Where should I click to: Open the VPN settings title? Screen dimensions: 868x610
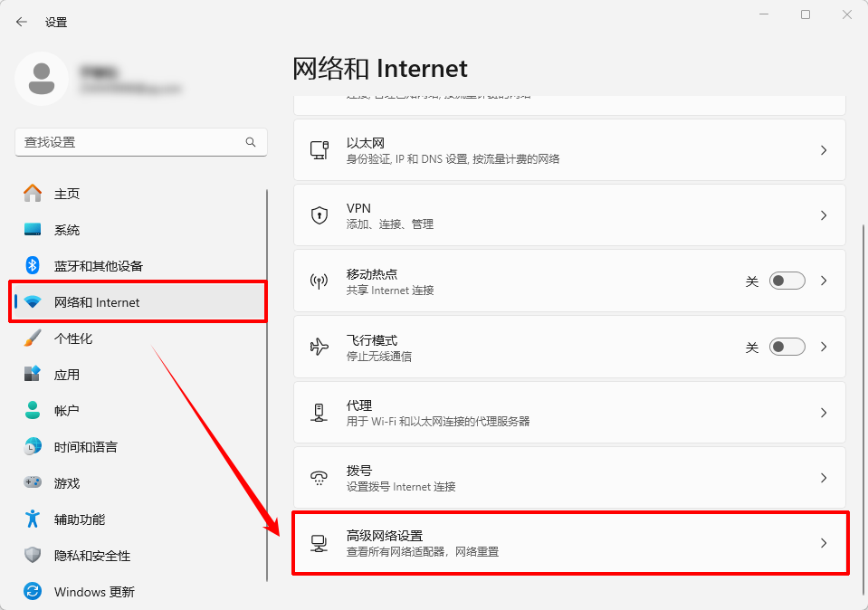pyautogui.click(x=358, y=209)
